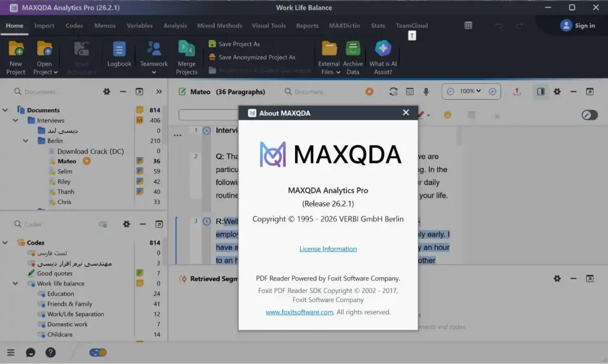Select the Domestic work code
The width and height of the screenshot is (608, 364).
coord(67,324)
